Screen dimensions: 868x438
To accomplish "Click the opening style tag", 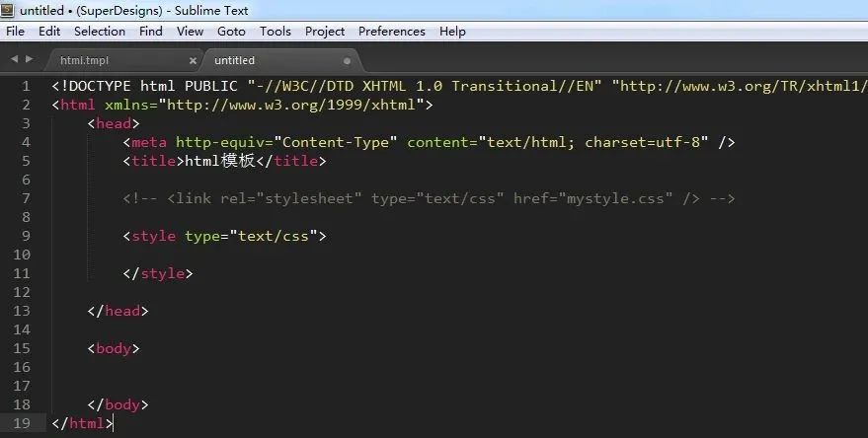I will pos(225,236).
